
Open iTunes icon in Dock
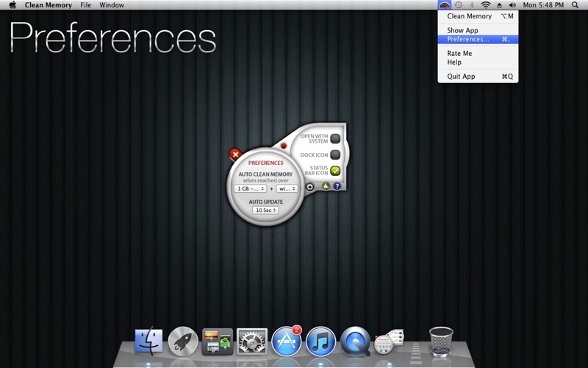[320, 341]
